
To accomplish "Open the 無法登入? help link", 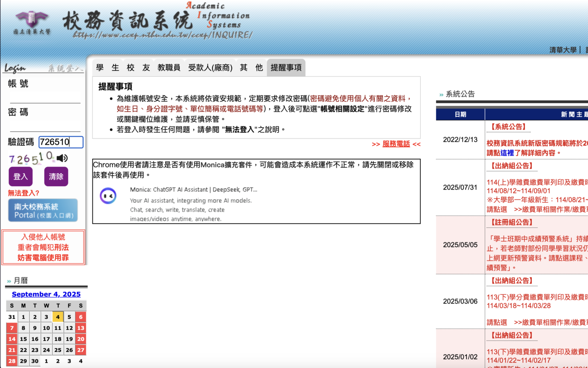I will pos(23,193).
